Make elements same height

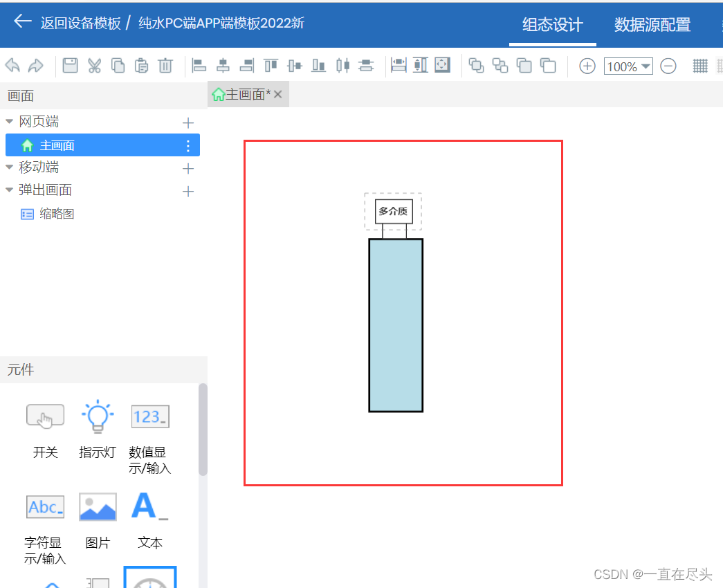pos(421,65)
